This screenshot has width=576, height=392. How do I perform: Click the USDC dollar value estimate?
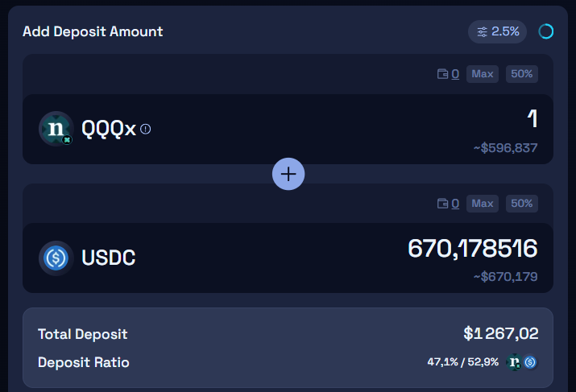click(x=505, y=278)
